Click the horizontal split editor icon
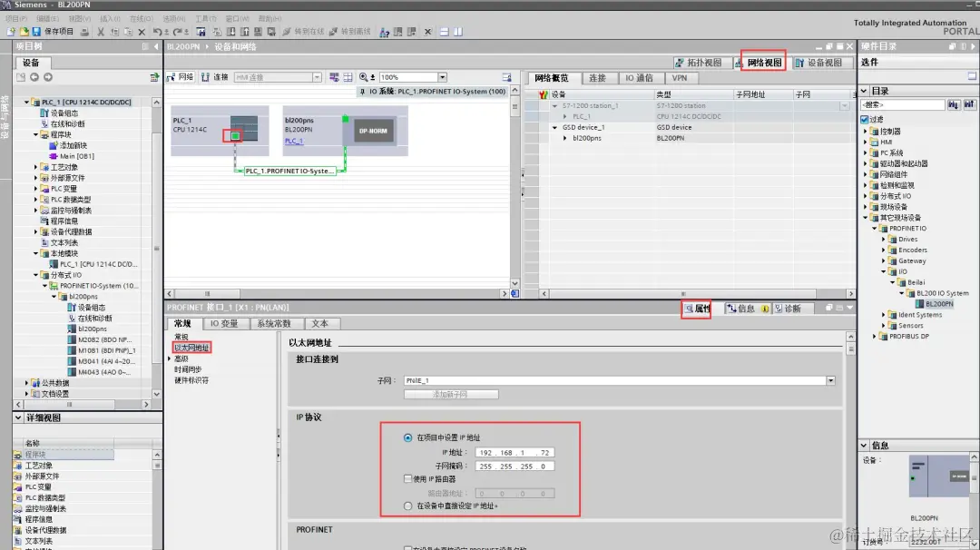 (x=445, y=31)
